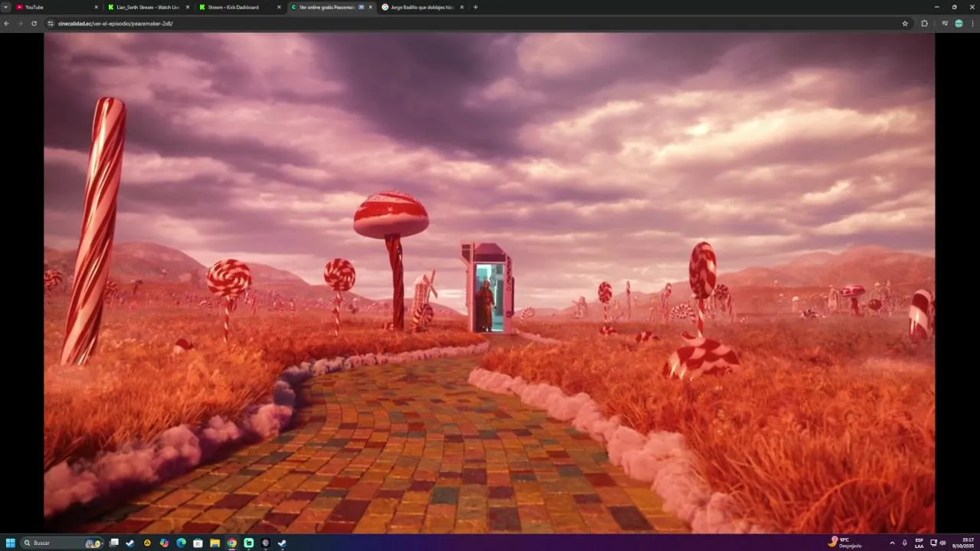The height and width of the screenshot is (551, 980).
Task: Open the Windows Start menu
Action: 10,543
